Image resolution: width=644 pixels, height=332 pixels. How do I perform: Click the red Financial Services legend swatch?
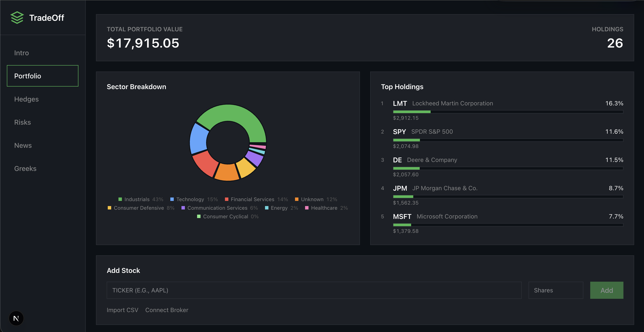click(226, 199)
